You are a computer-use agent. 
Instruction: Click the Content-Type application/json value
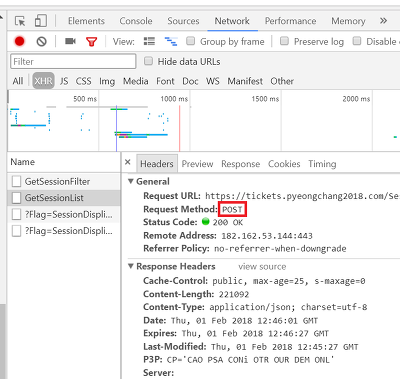pyautogui.click(x=288, y=307)
